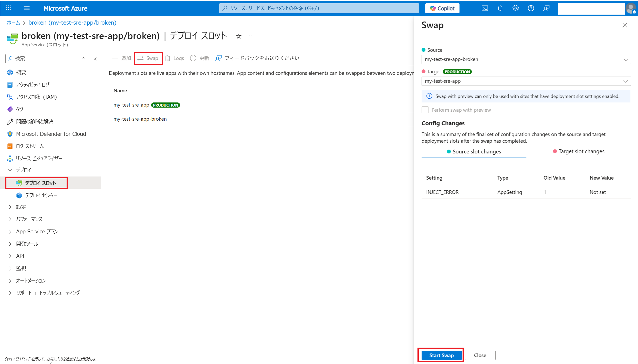Open Copilot
The image size is (638, 364).
tap(442, 8)
